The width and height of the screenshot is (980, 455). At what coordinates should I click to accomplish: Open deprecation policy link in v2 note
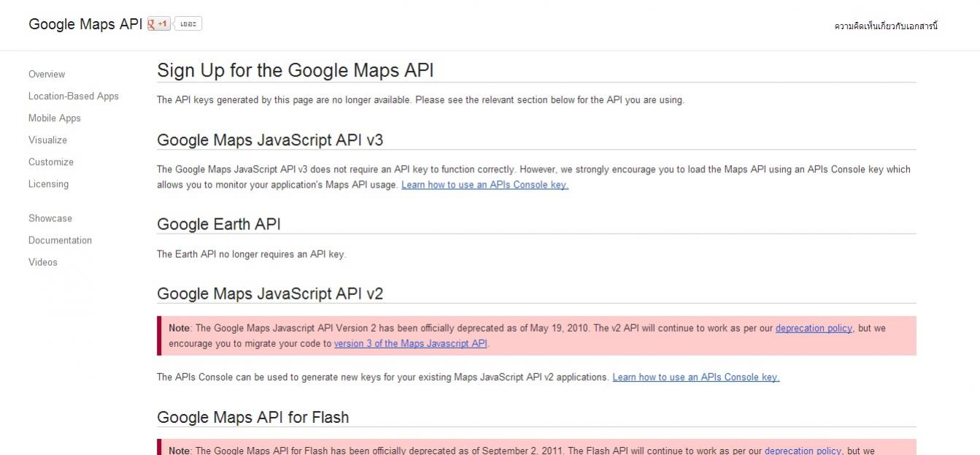coord(814,329)
